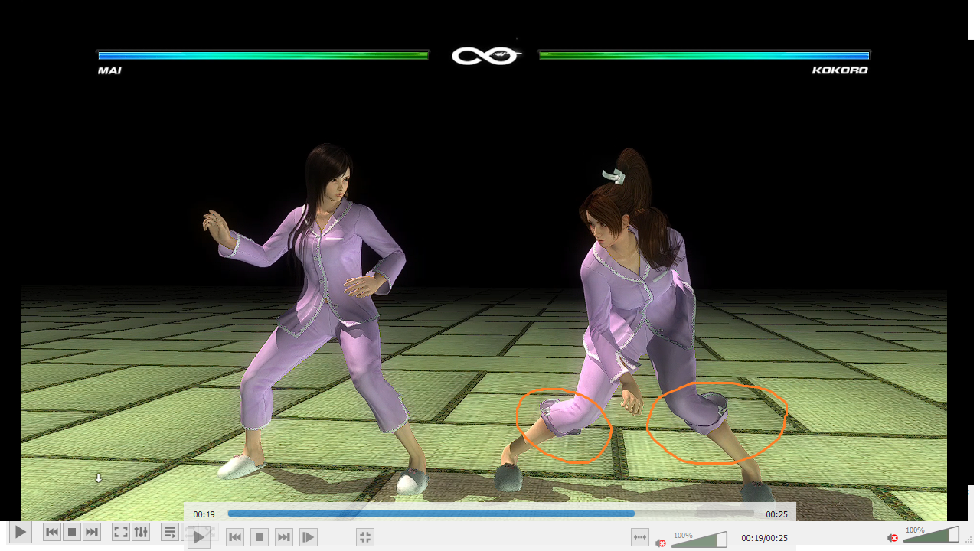Stop playback from the main control bar

click(x=72, y=532)
